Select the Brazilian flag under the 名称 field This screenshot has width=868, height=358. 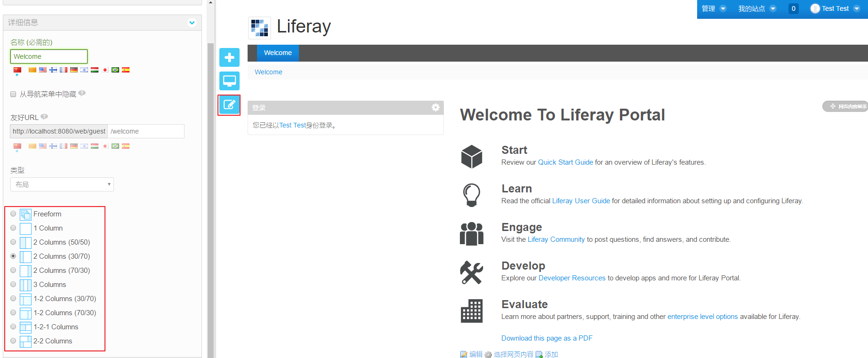point(115,70)
